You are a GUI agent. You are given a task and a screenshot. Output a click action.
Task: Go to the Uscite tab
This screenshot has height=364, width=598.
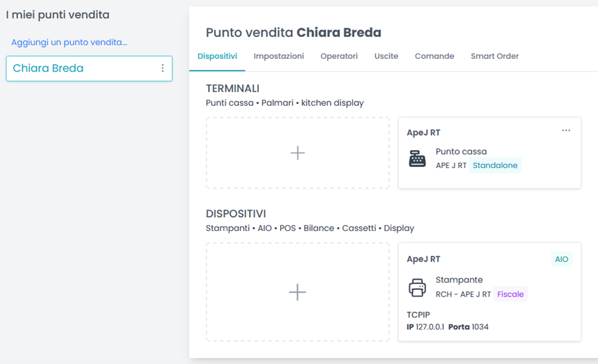point(386,56)
